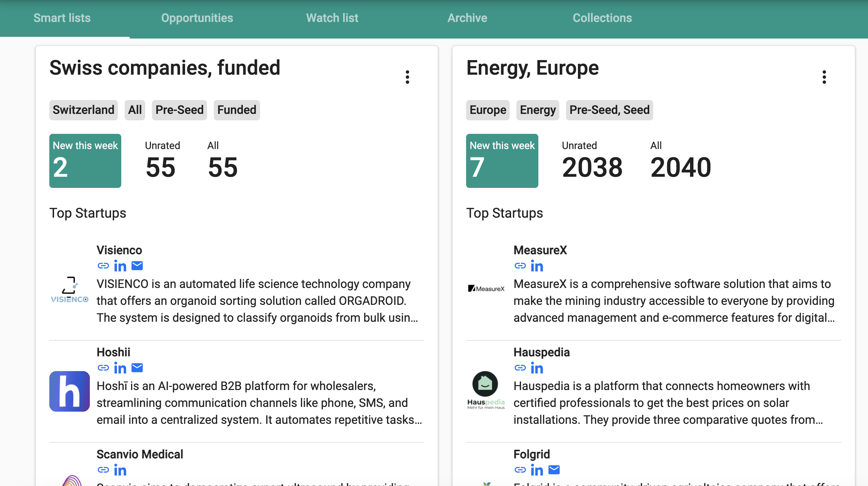Open the Collections tab
The image size is (868, 486).
coord(602,18)
